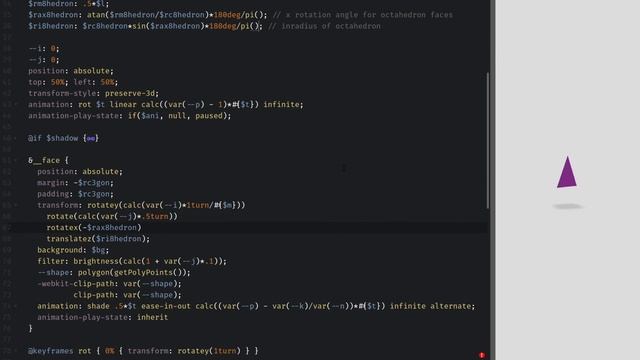Click the text 'animation-play-state: inherit'
Viewport: 640px width, 360px height.
[x=102, y=317]
